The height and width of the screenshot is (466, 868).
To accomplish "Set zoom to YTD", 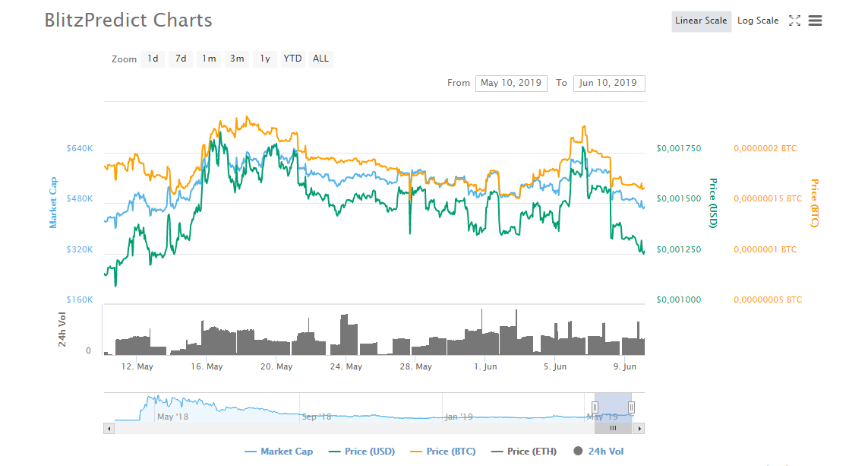I will (292, 59).
